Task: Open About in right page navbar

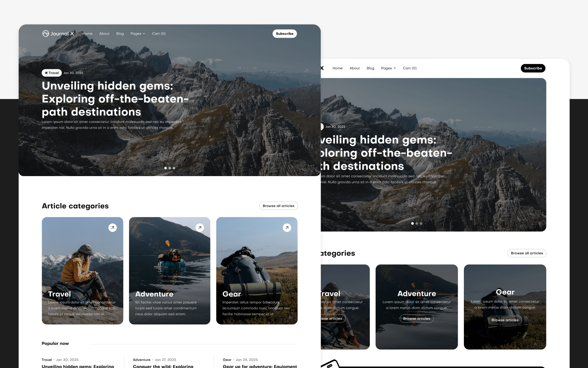Action: click(355, 68)
